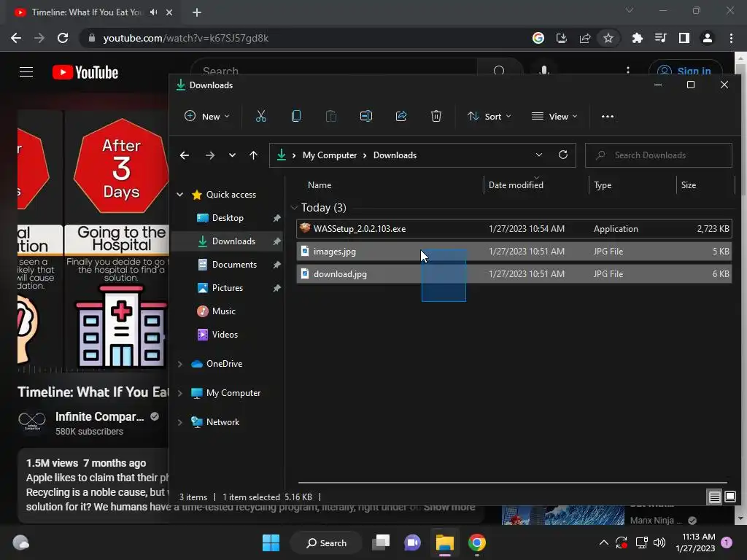Click the Cut scissors icon in File Explorer

260,116
